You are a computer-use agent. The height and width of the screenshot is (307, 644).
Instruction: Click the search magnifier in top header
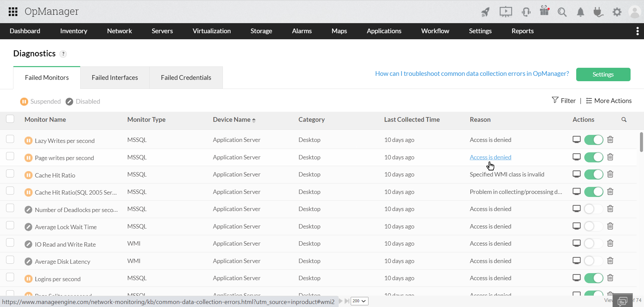point(562,12)
